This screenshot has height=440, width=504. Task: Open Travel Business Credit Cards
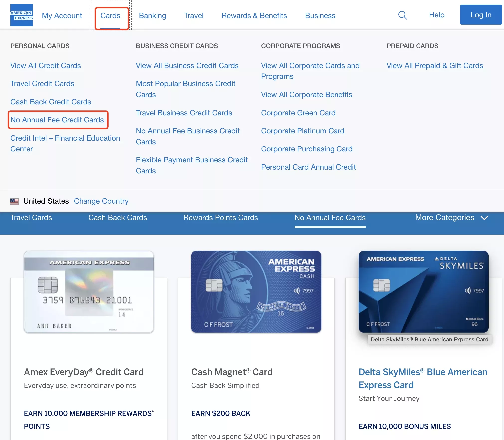[x=184, y=113]
